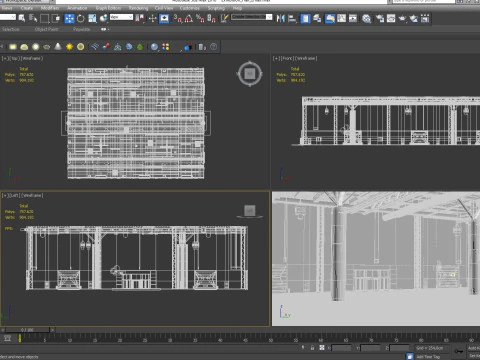Click the Z coordinate input field
This screenshot has height=360, width=480.
[399, 348]
